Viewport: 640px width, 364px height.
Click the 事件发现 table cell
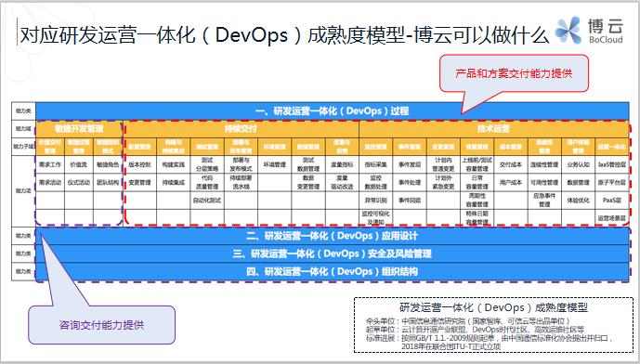tap(410, 164)
